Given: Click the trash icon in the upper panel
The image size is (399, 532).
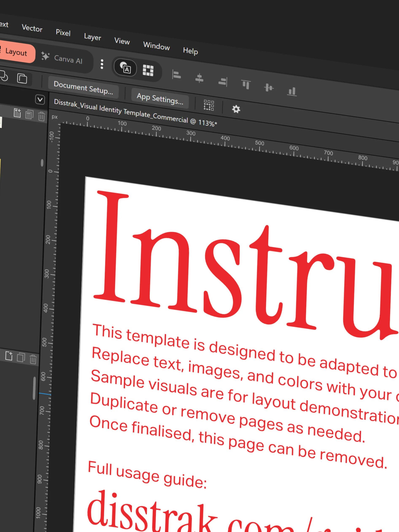Looking at the screenshot, I should tap(41, 116).
